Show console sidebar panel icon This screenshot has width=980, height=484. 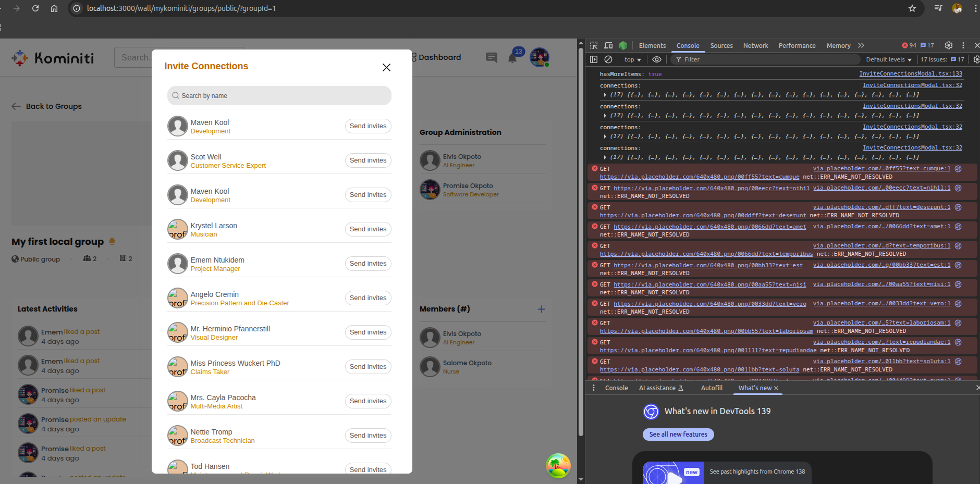tap(594, 59)
